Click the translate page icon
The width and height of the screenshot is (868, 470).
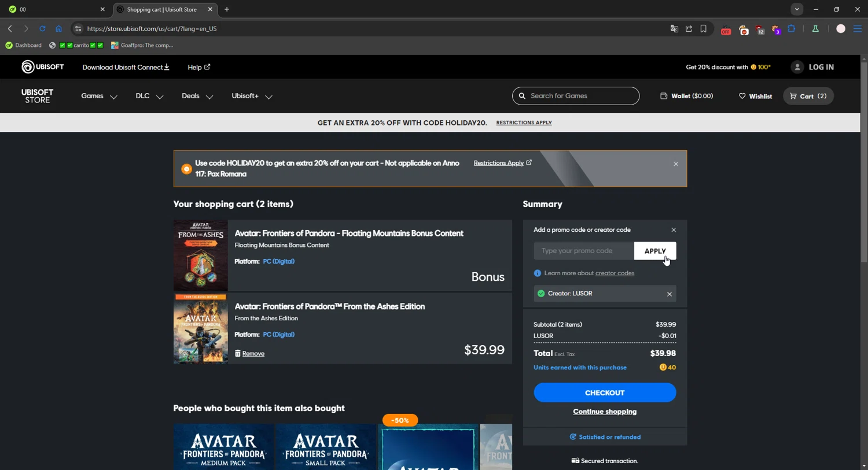click(674, 28)
